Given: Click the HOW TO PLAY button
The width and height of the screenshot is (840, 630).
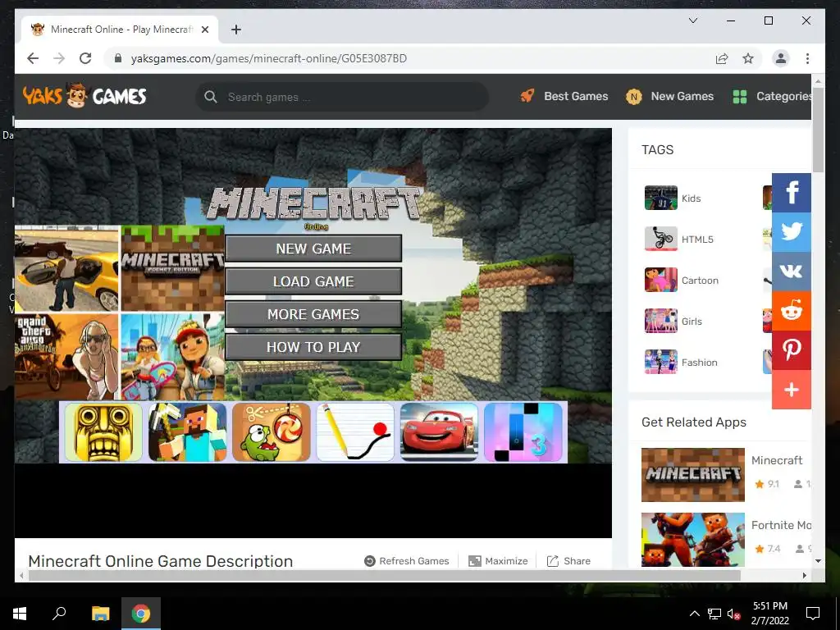Looking at the screenshot, I should (x=313, y=347).
